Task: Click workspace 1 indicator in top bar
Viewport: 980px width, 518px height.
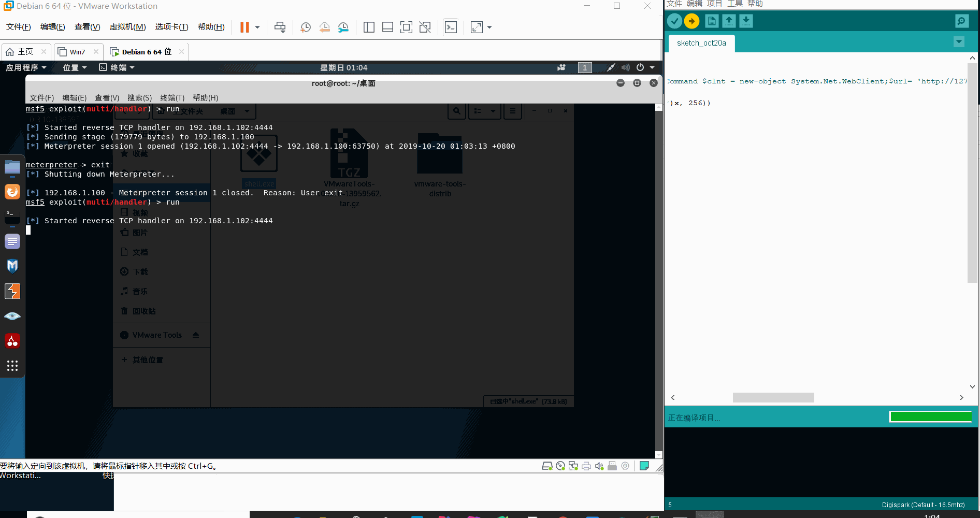Action: (x=585, y=67)
